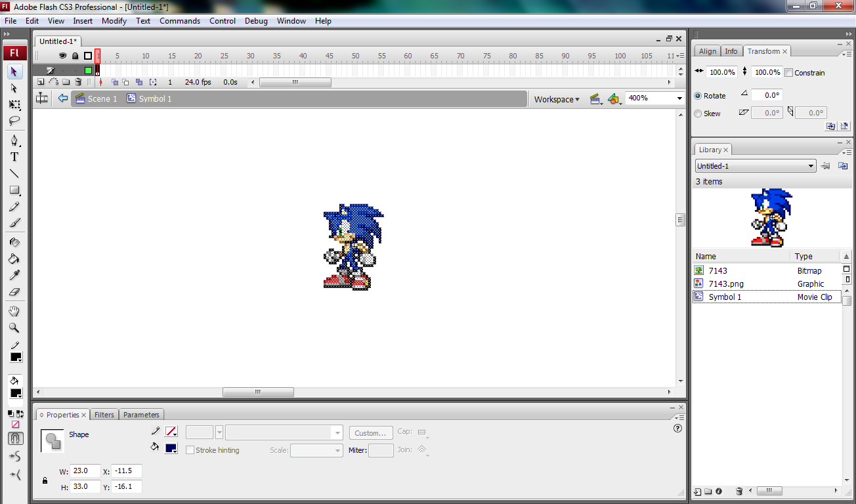The height and width of the screenshot is (504, 856).
Task: Select the Paint Bucket tool
Action: [x=14, y=259]
